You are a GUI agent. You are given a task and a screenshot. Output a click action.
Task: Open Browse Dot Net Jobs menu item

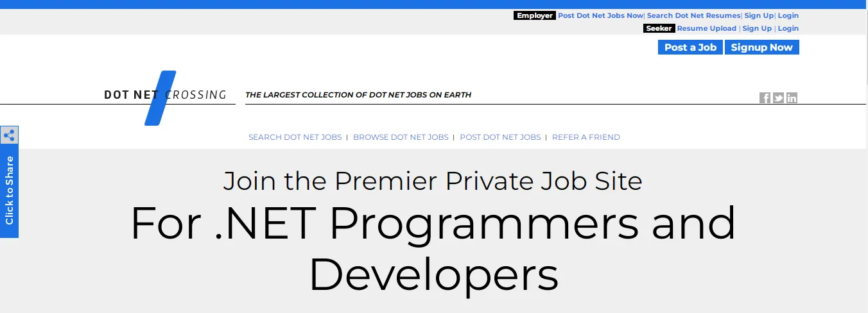coord(401,137)
